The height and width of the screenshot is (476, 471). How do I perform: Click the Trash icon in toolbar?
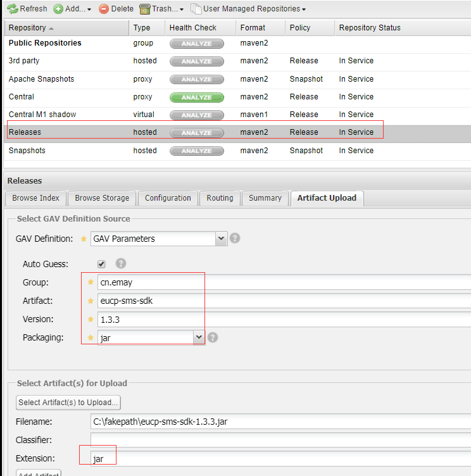[x=144, y=9]
